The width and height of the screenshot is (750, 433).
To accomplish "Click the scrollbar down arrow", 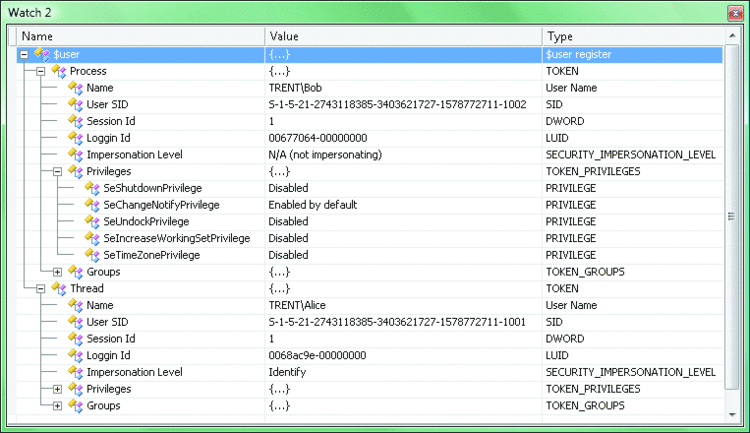I will (732, 415).
